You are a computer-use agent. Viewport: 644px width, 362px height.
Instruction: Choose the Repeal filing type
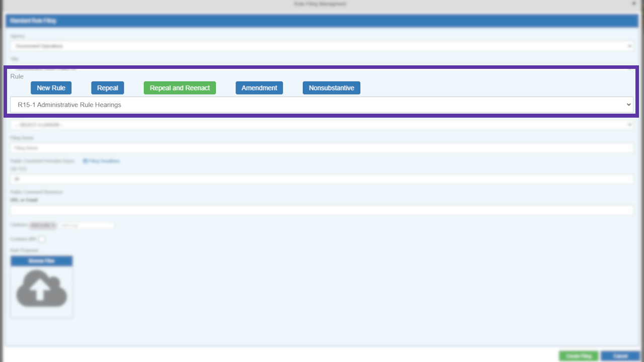107,88
